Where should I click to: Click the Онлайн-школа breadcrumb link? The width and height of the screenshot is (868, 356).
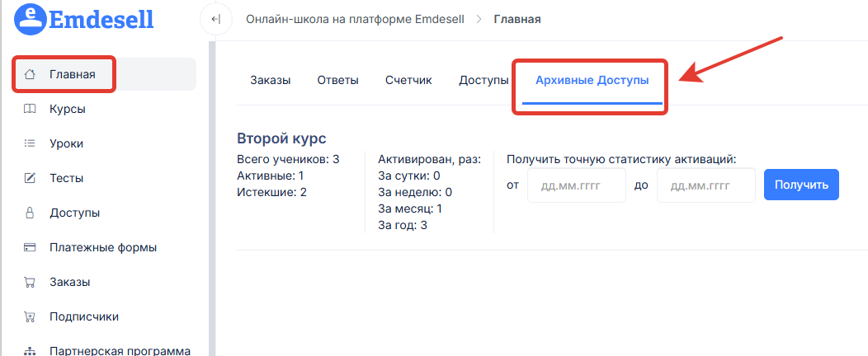coord(355,19)
